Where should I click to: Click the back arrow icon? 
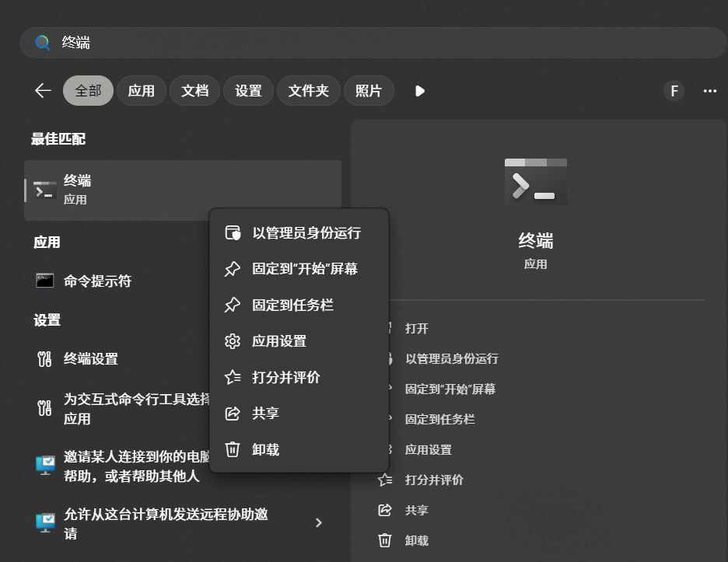(x=44, y=90)
